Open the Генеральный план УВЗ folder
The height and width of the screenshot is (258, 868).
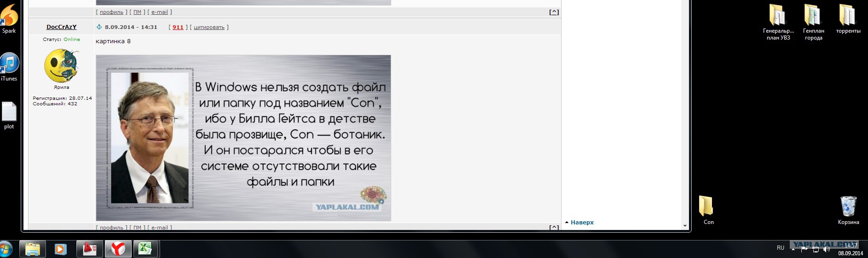pyautogui.click(x=778, y=22)
